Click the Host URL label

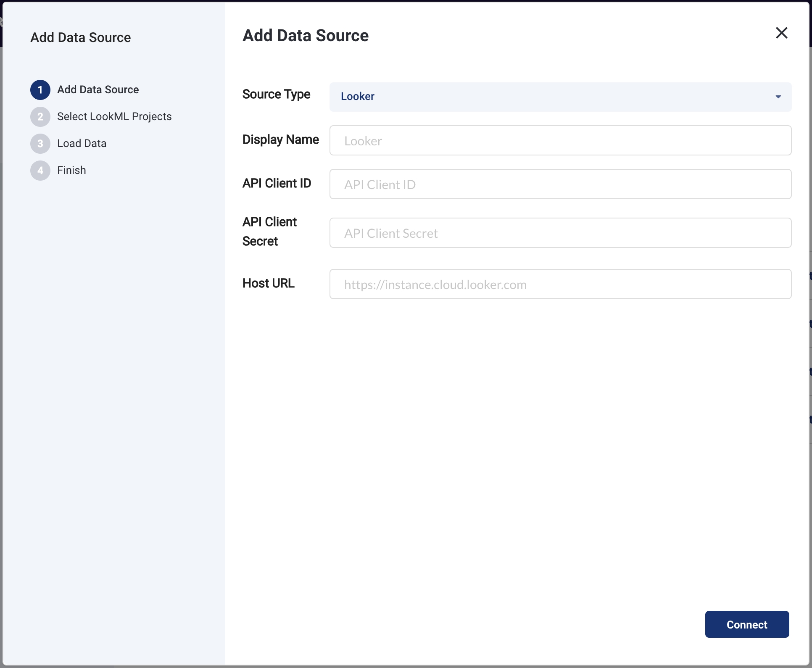coord(268,284)
